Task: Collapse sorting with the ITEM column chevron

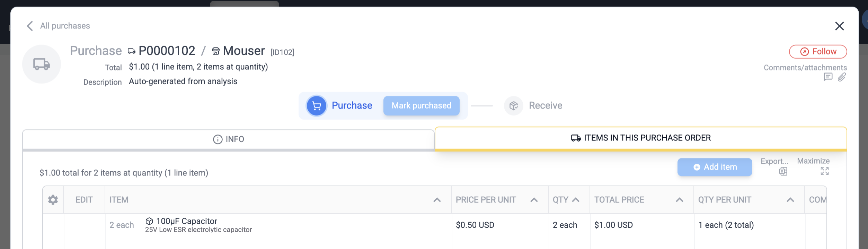Action: pos(437,199)
